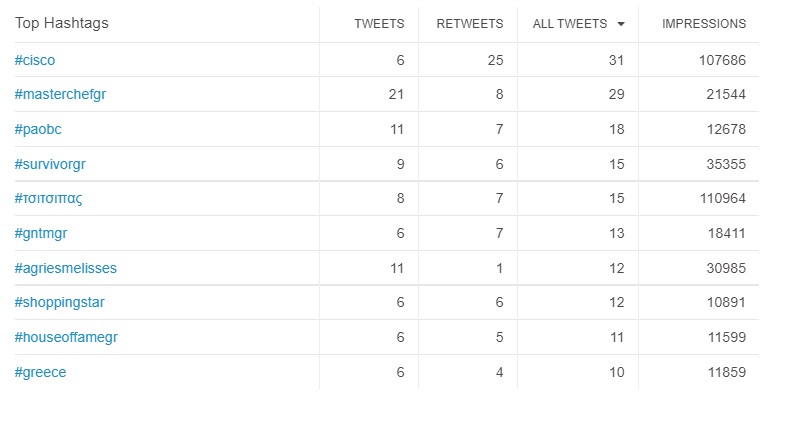The width and height of the screenshot is (788, 421).
Task: Click the sort arrow beside ALL TWEETS
Action: [x=621, y=24]
